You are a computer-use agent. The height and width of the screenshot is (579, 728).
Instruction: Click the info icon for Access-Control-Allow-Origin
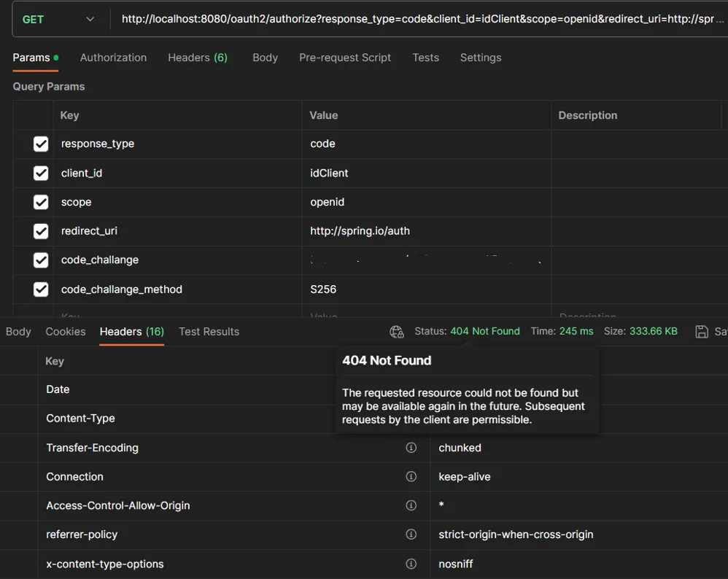pos(411,505)
